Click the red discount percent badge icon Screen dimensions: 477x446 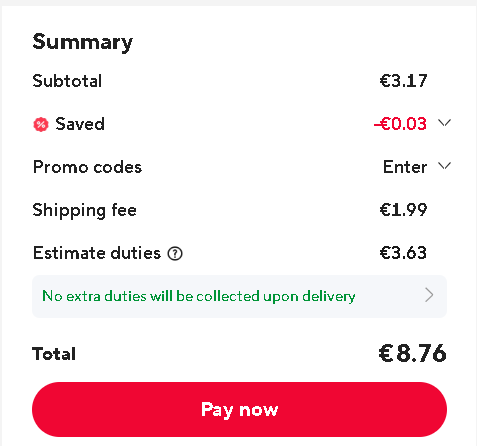pyautogui.click(x=41, y=125)
